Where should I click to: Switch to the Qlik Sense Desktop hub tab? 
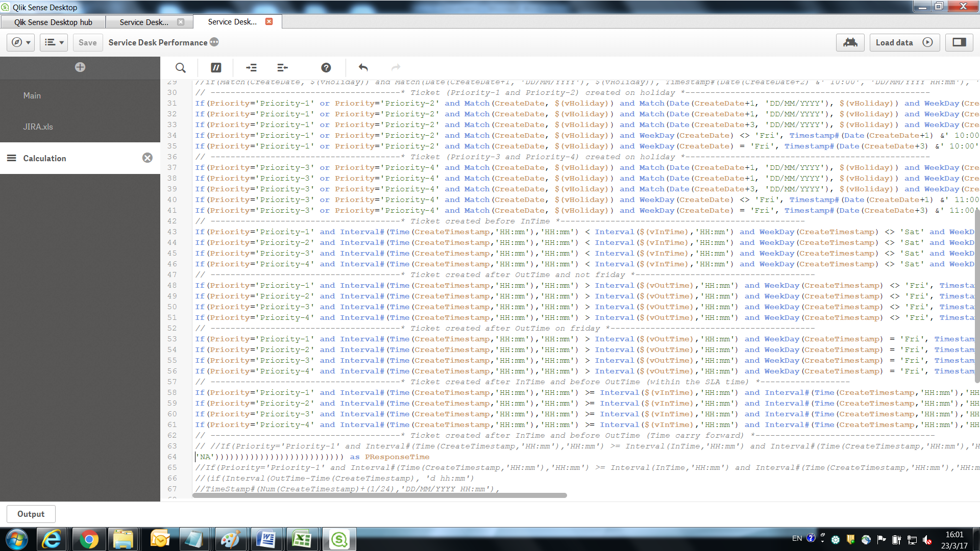tap(53, 22)
